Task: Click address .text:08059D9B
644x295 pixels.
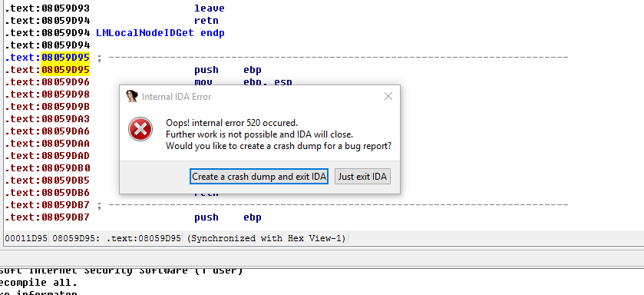Action: pos(48,107)
